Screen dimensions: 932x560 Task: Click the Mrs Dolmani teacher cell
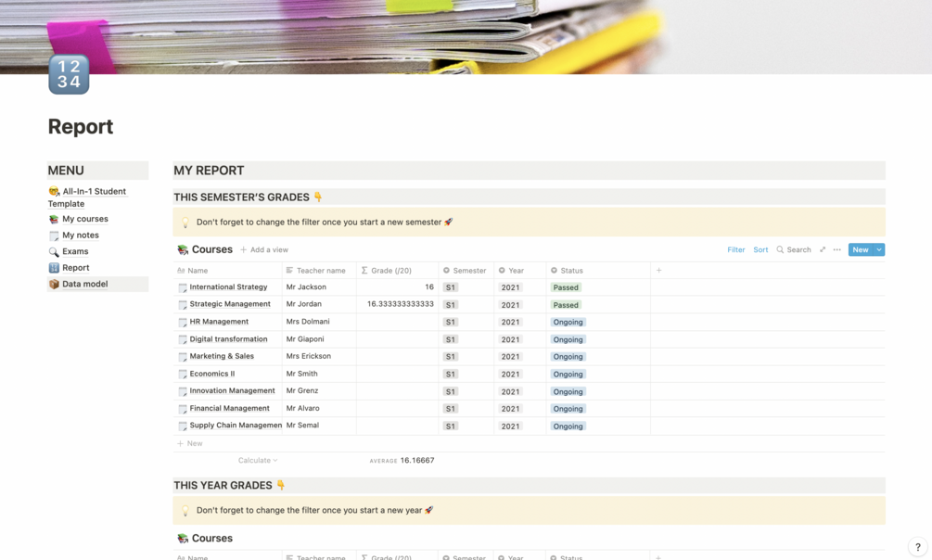tap(319, 322)
